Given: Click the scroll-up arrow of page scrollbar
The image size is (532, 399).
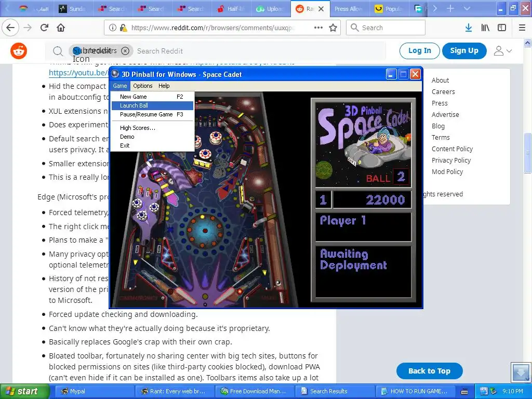Looking at the screenshot, I should 528,43.
